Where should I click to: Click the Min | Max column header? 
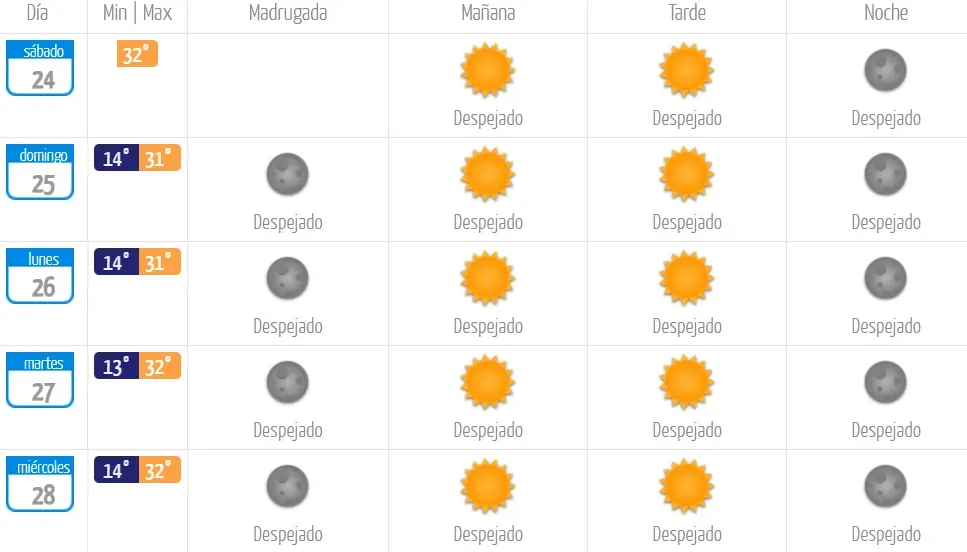tap(137, 13)
